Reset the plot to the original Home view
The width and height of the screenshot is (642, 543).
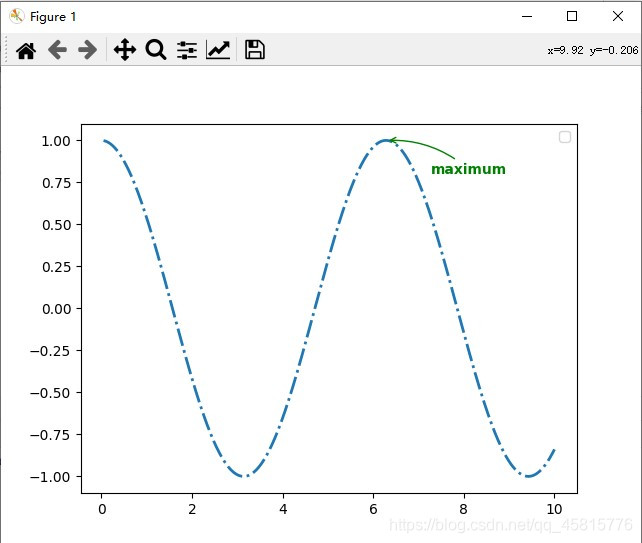[x=26, y=50]
